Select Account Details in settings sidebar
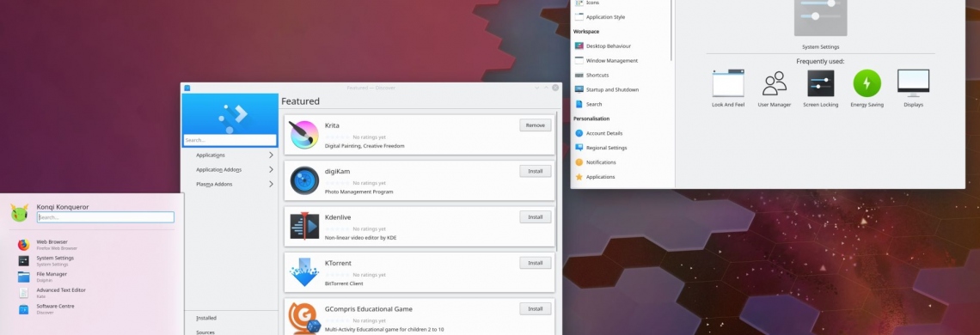The height and width of the screenshot is (335, 980). pyautogui.click(x=603, y=133)
